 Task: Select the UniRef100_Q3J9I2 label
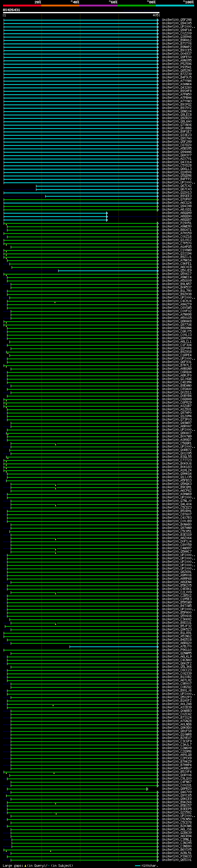coord(177,240)
